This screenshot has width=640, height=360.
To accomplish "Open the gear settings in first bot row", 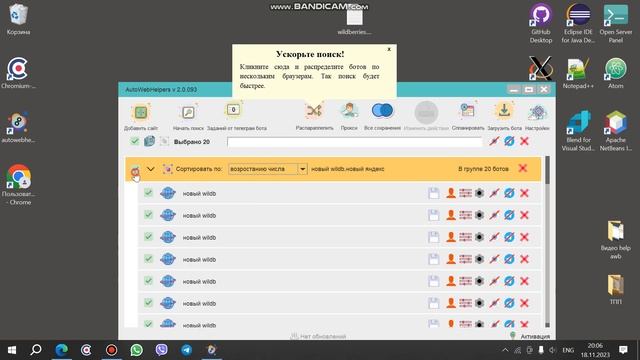I will (480, 193).
